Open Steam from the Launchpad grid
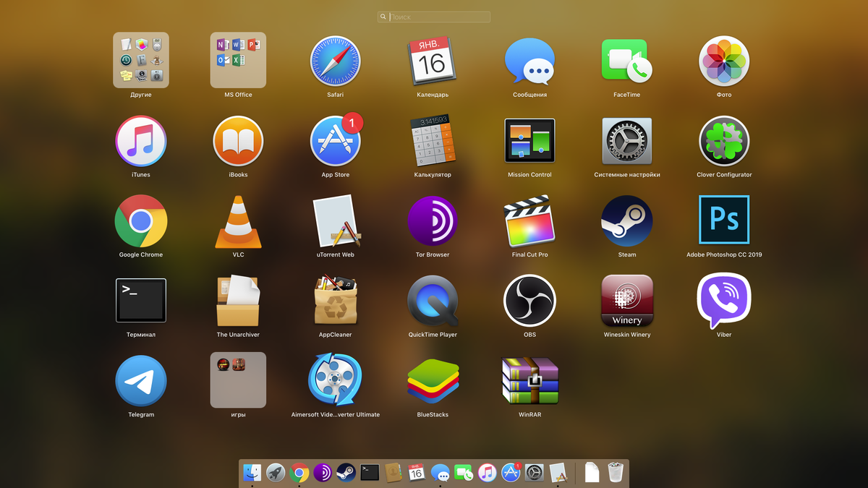The height and width of the screenshot is (488, 868). click(626, 221)
